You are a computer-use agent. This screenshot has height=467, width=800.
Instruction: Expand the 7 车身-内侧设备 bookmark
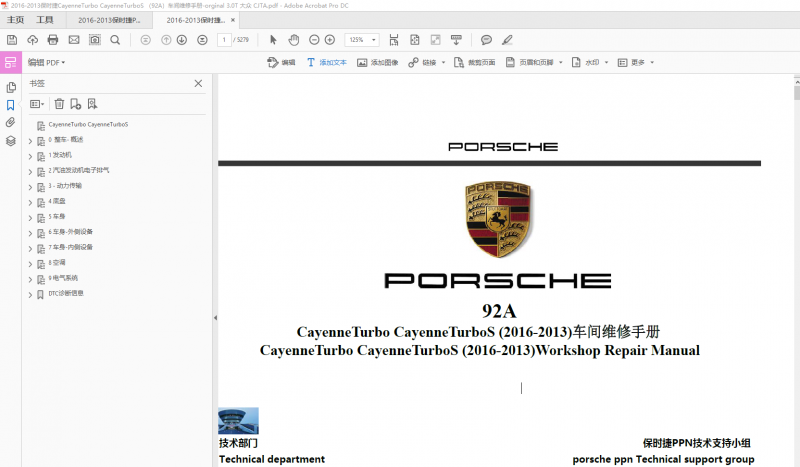30,249
